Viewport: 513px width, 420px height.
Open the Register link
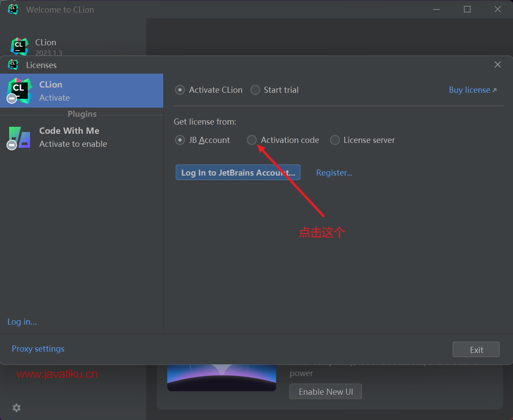(x=334, y=173)
